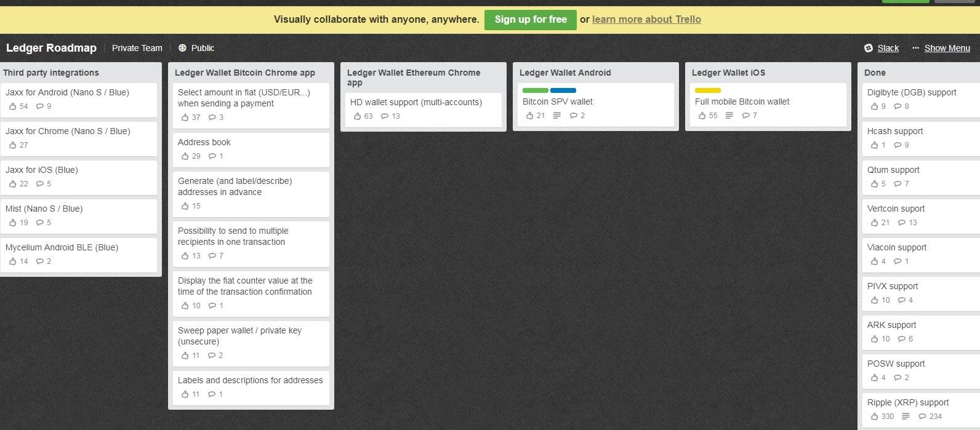Viewport: 980px width, 430px height.
Task: Click votes icon on Address book card
Action: 185,156
